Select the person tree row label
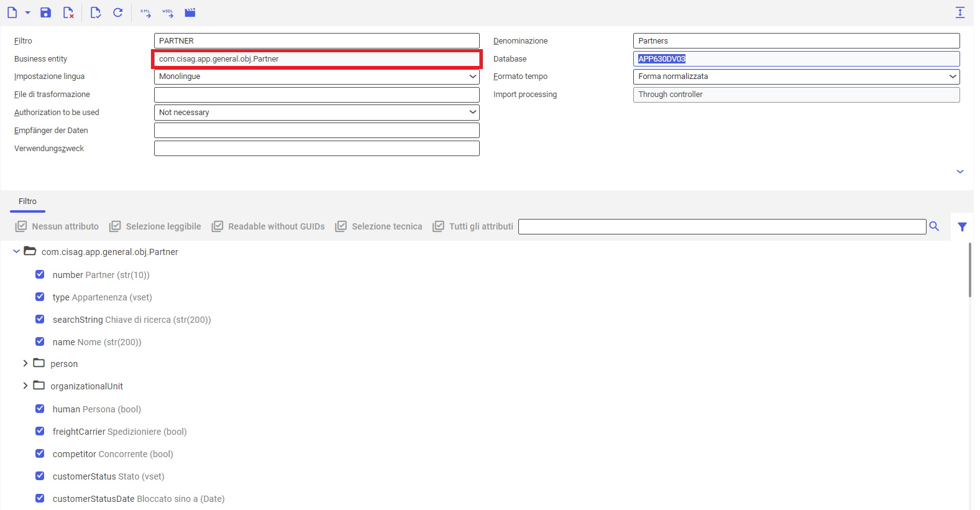Viewport: 980px width, 510px height. (64, 364)
